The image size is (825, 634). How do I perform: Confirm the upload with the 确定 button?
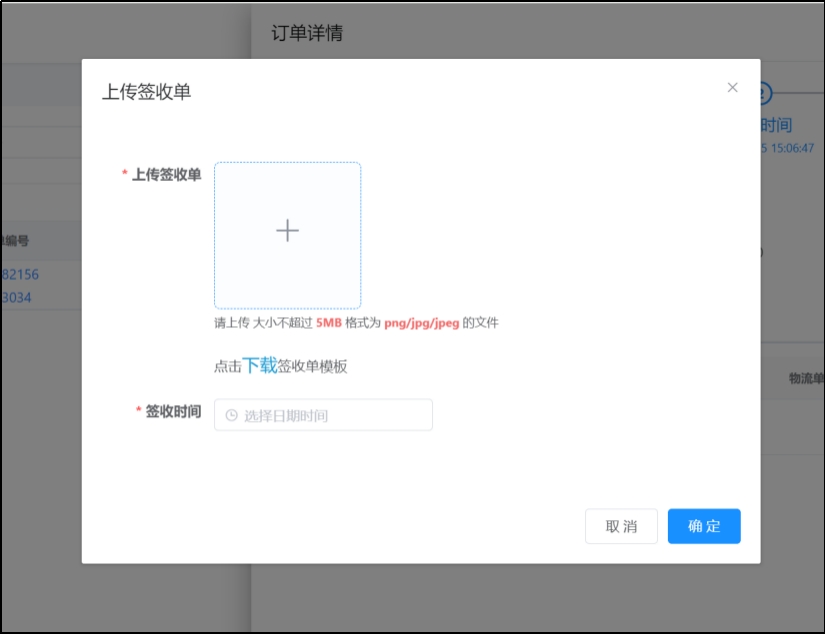(704, 526)
